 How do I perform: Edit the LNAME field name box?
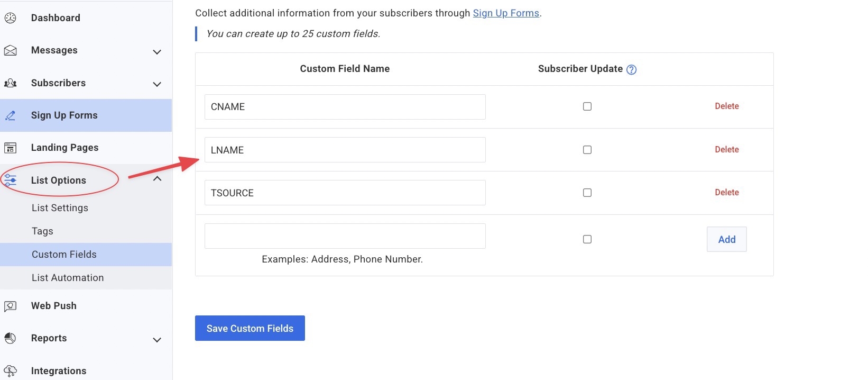[x=345, y=150]
